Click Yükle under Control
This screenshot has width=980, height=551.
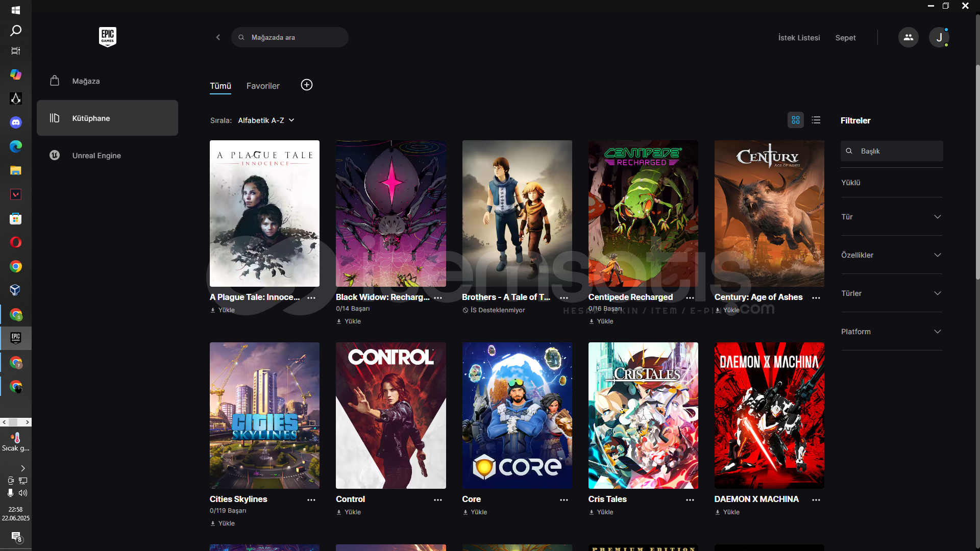click(349, 512)
